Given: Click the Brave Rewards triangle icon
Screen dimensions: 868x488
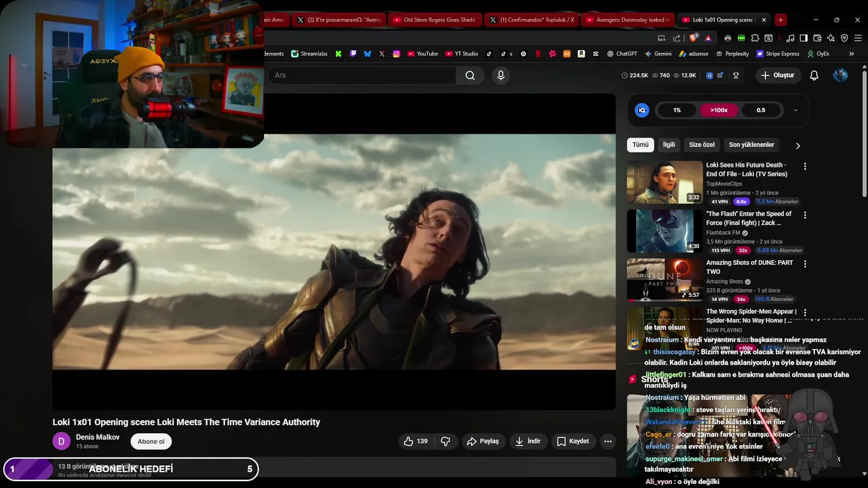Looking at the screenshot, I should [708, 38].
